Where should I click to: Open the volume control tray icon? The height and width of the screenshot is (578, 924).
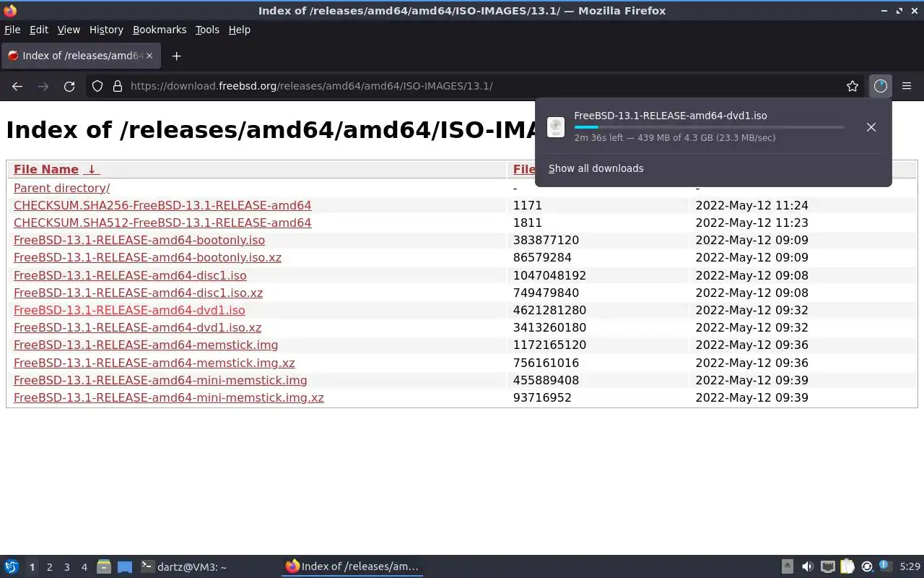coord(808,567)
